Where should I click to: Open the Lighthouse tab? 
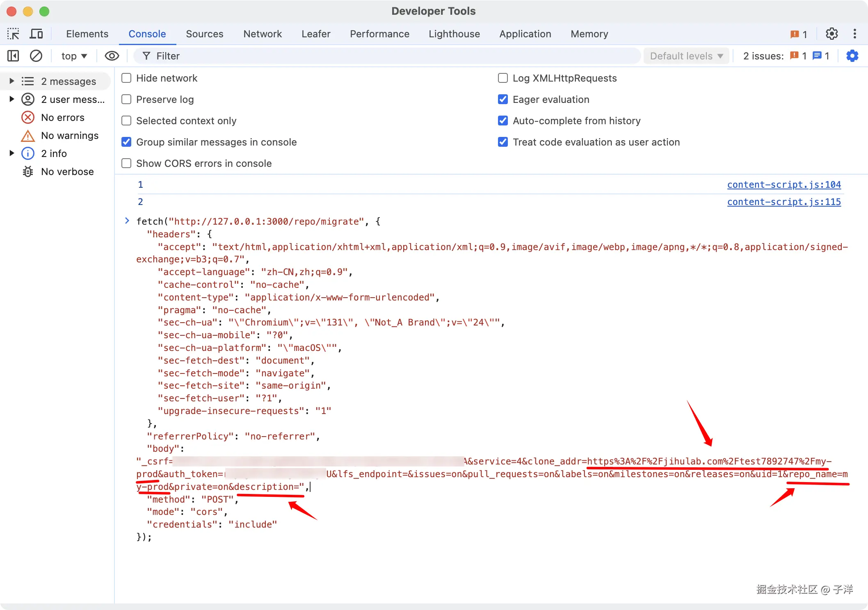[454, 34]
